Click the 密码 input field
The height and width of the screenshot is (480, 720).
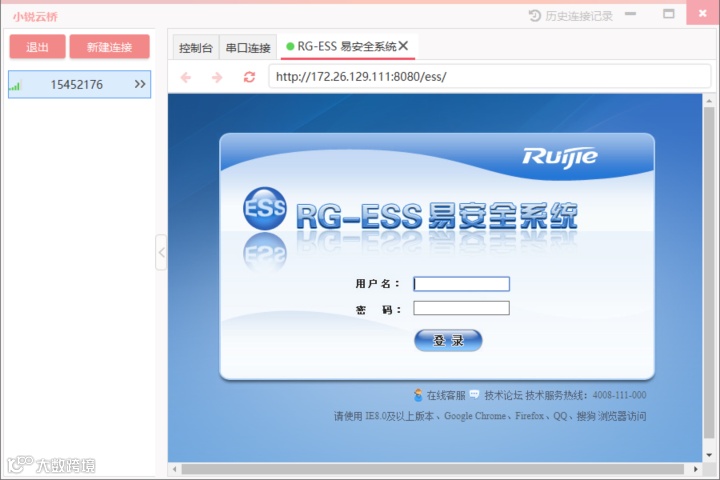click(461, 308)
